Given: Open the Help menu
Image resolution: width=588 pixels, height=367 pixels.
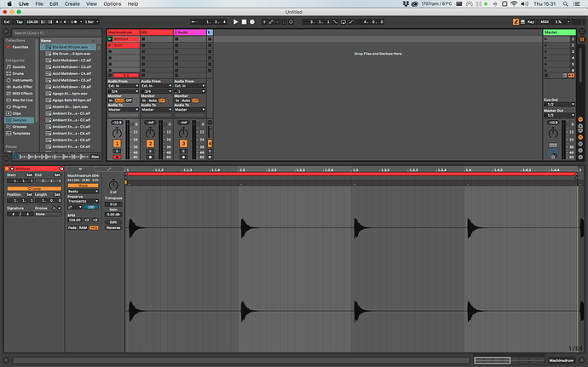Looking at the screenshot, I should (x=133, y=3).
